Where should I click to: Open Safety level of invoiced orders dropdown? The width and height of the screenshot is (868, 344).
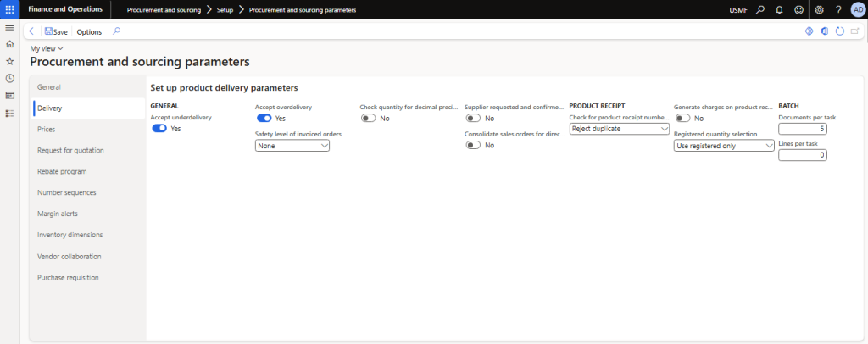click(292, 146)
